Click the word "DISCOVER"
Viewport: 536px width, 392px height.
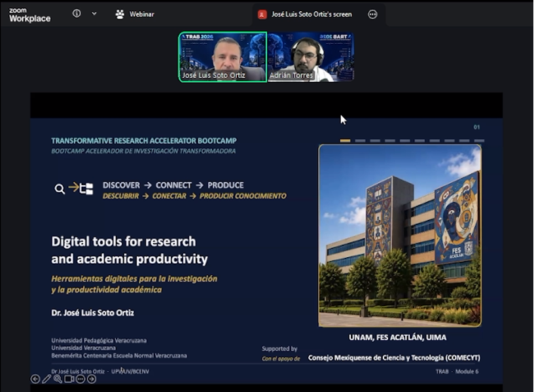pyautogui.click(x=121, y=185)
